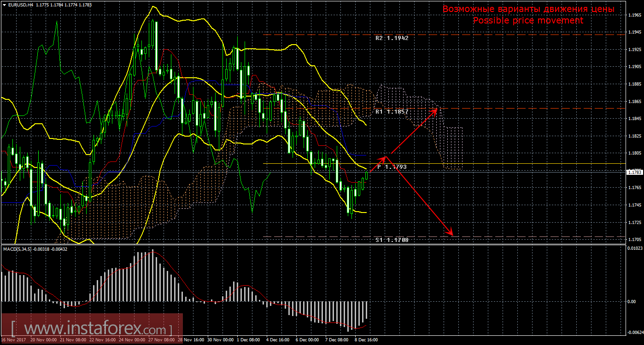
Task: Click the 1 Dec 08:00 time axis label
Action: click(248, 340)
